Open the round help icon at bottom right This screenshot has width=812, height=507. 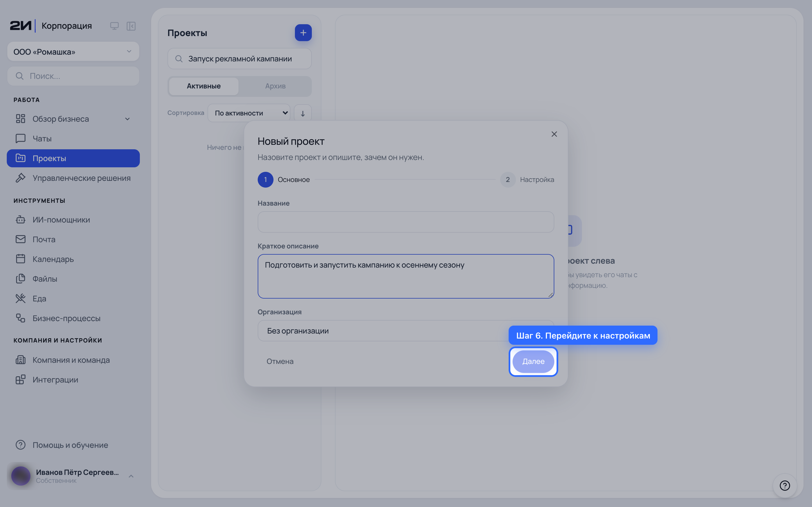coord(785,485)
